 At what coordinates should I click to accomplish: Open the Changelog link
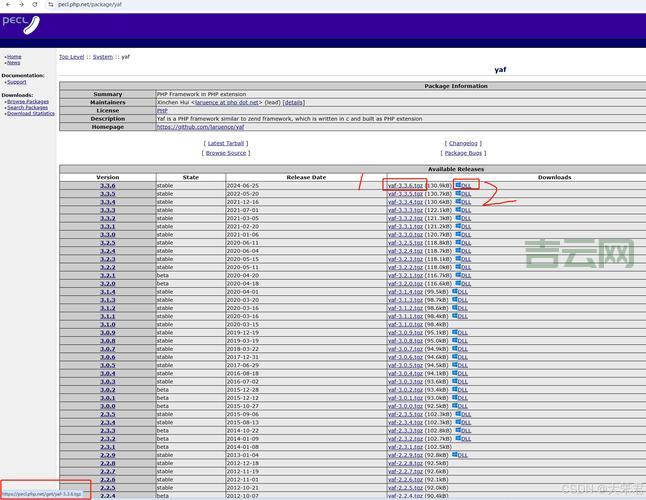(x=462, y=144)
